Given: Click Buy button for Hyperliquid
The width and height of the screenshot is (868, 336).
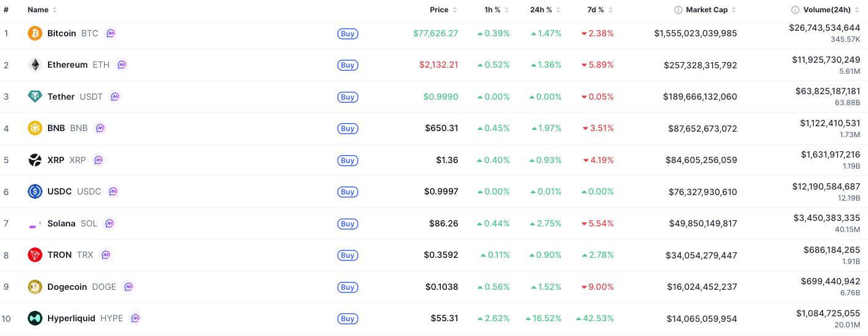Looking at the screenshot, I should (348, 319).
